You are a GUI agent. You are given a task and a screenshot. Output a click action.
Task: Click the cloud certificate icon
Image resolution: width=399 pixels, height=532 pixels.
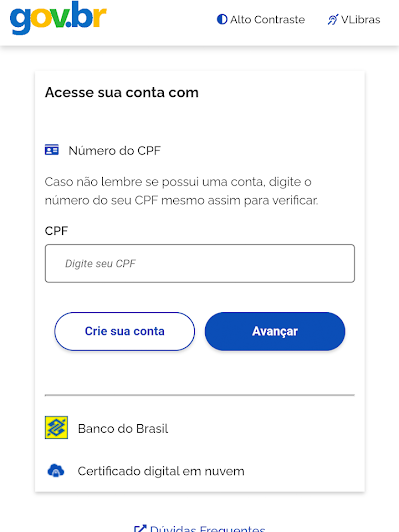56,471
